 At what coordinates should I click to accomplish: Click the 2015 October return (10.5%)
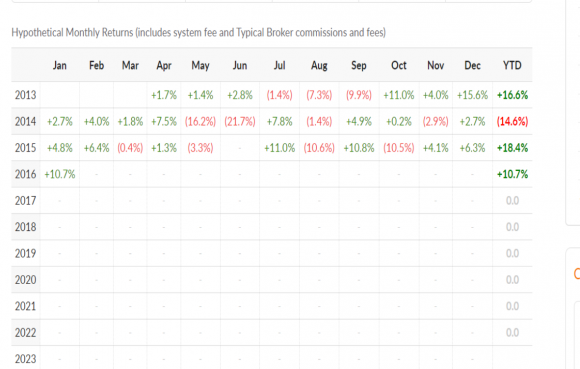coord(399,148)
